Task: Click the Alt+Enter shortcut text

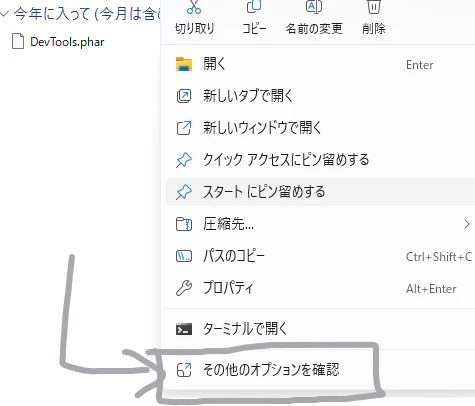Action: click(431, 289)
